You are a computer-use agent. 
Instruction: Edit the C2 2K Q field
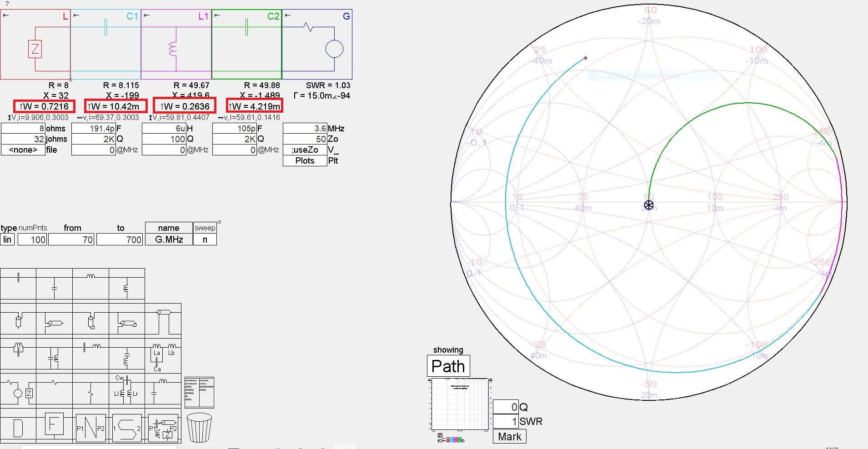point(235,139)
